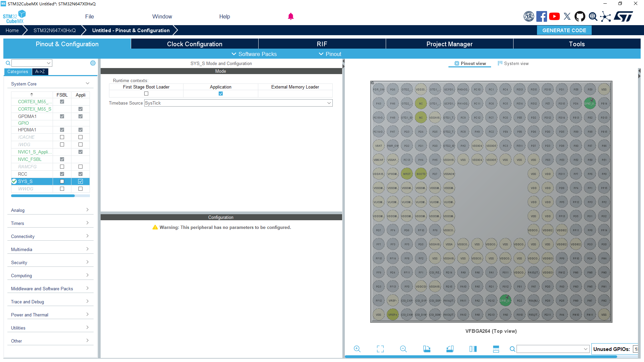
Task: Switch to the RIF tab
Action: pos(322,44)
